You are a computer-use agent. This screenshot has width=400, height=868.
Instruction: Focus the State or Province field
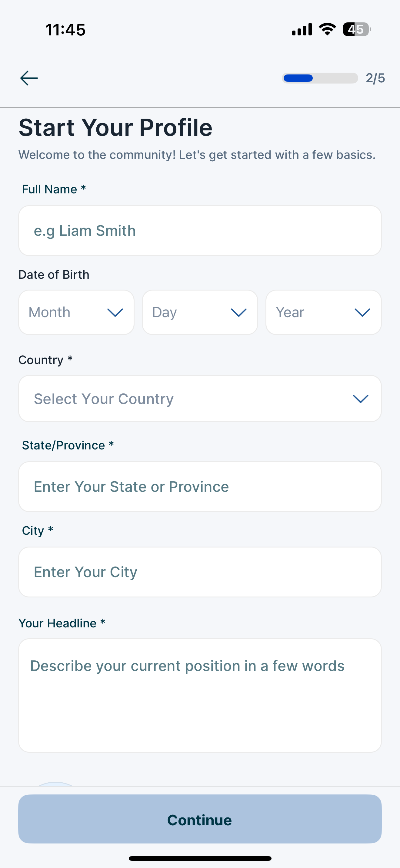(x=200, y=487)
